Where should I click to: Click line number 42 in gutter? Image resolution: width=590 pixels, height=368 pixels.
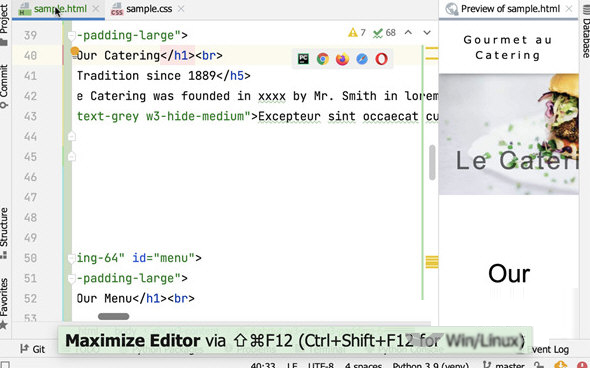[30, 96]
